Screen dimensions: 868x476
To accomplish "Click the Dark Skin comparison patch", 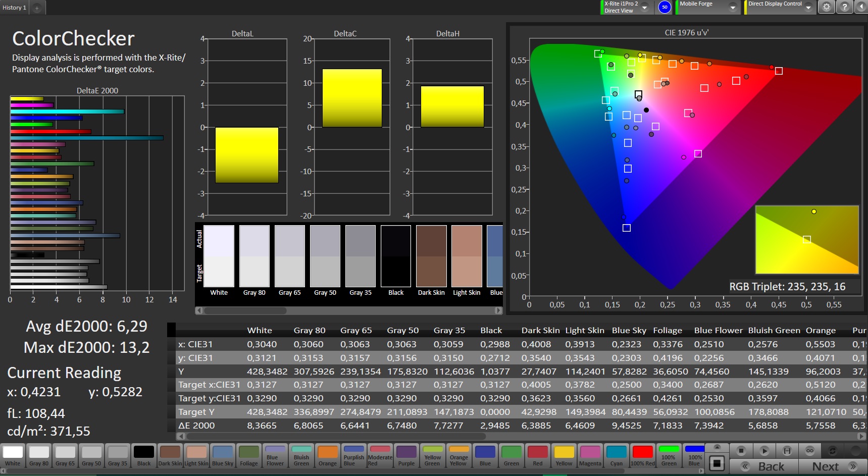I will tap(431, 256).
